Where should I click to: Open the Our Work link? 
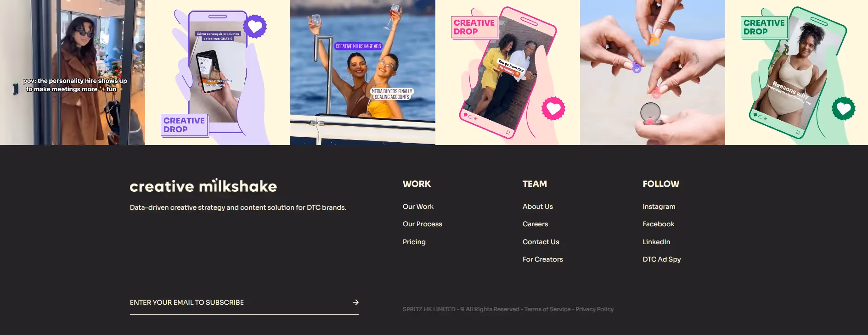tap(418, 207)
